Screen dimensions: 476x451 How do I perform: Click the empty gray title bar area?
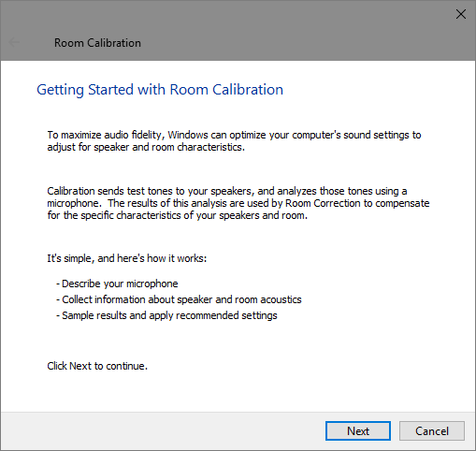click(281, 31)
